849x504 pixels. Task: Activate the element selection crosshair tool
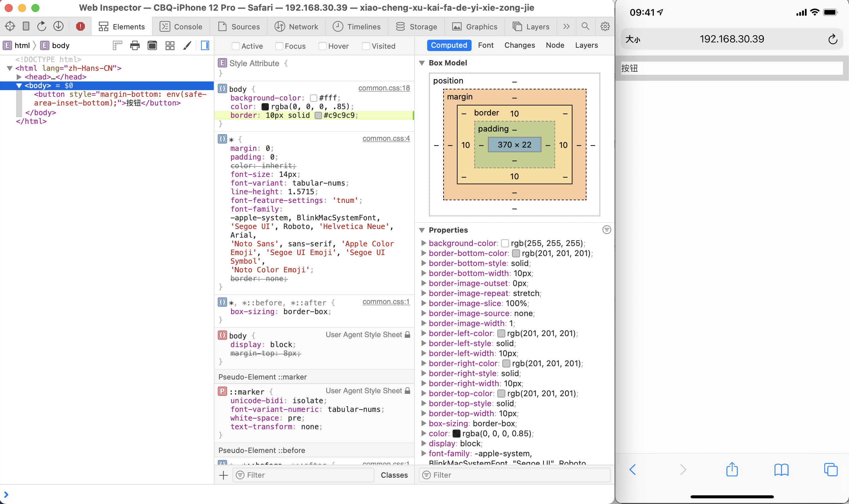pyautogui.click(x=10, y=26)
